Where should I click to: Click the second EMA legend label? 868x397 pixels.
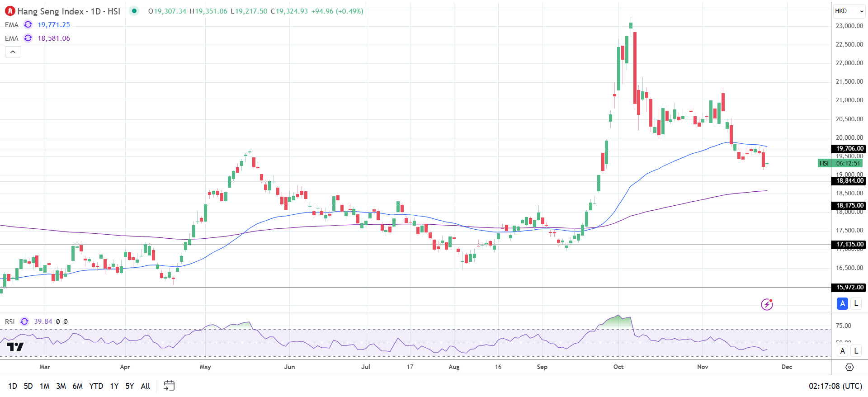tap(12, 38)
